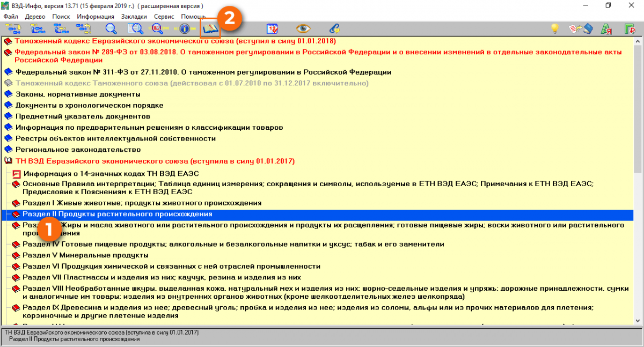Click the document-to-book arrow icon
The image size is (644, 347).
coord(581,29)
